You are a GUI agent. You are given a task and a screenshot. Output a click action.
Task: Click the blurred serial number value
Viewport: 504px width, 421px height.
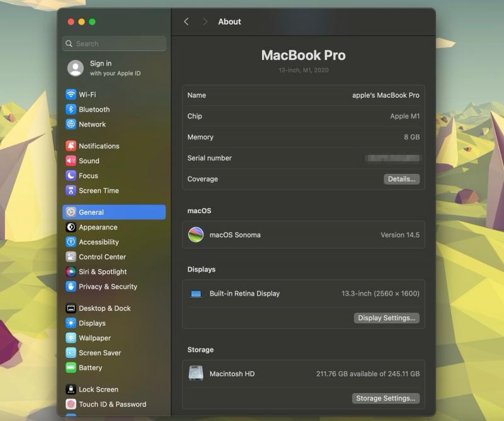(392, 158)
